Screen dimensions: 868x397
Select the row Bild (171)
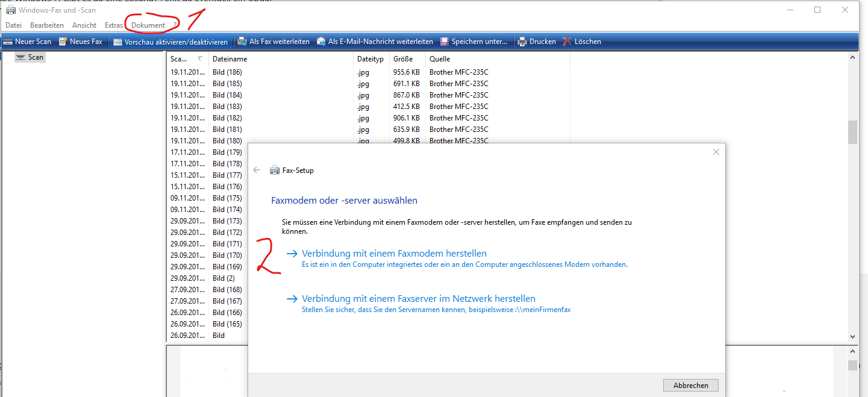tap(207, 244)
